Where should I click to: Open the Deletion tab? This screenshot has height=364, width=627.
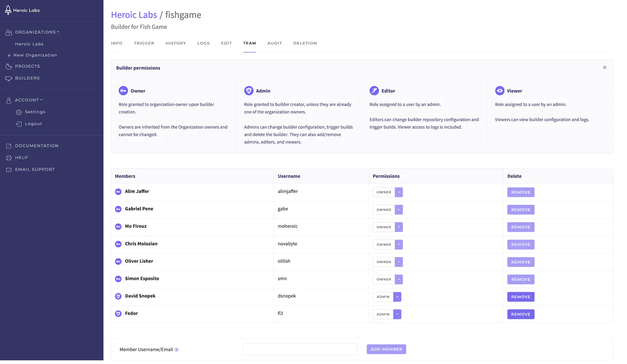305,43
